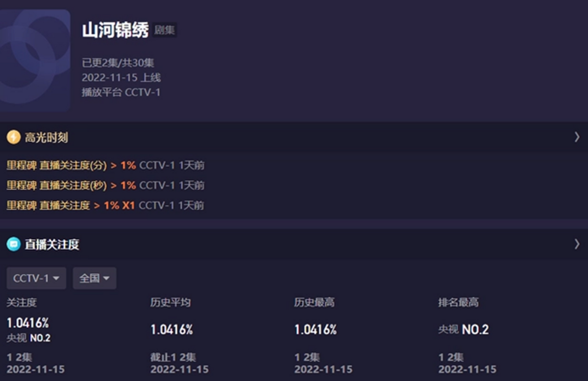Click 1 2集 under 排名最高 column

451,357
